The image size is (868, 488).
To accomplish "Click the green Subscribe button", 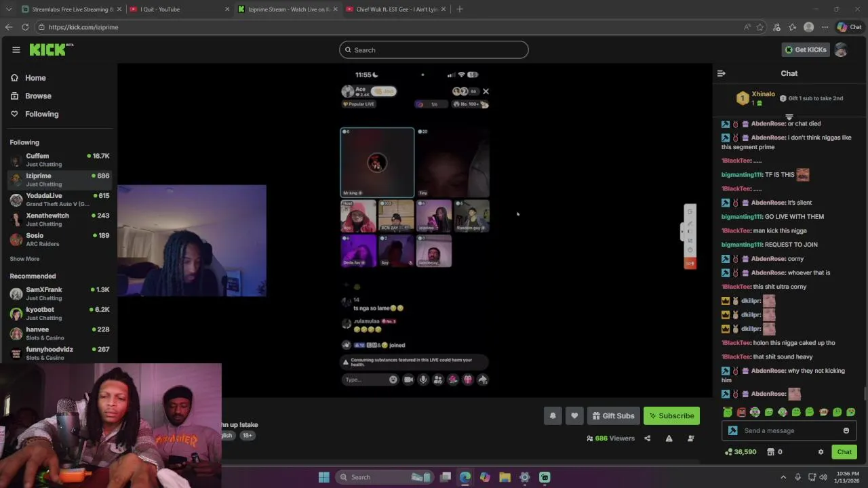I will pyautogui.click(x=671, y=415).
